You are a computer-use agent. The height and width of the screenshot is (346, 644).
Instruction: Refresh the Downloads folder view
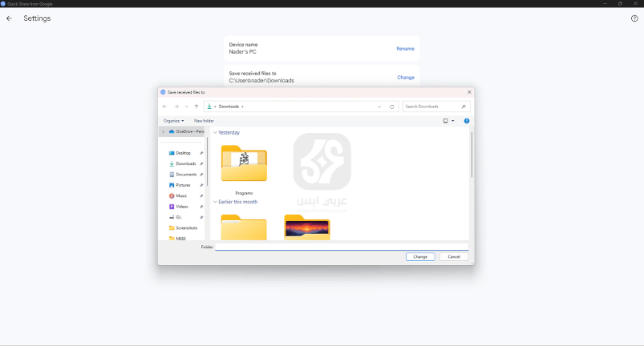[x=391, y=106]
